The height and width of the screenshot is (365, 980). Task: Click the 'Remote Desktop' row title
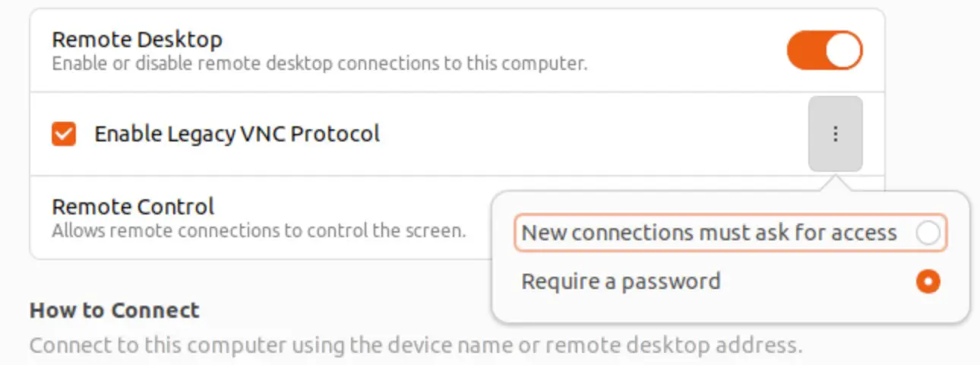tap(137, 40)
